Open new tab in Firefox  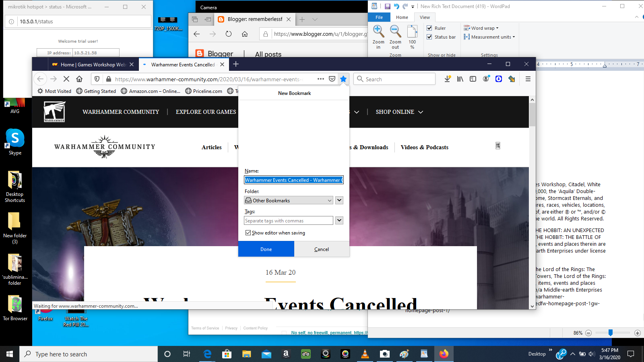(x=236, y=64)
